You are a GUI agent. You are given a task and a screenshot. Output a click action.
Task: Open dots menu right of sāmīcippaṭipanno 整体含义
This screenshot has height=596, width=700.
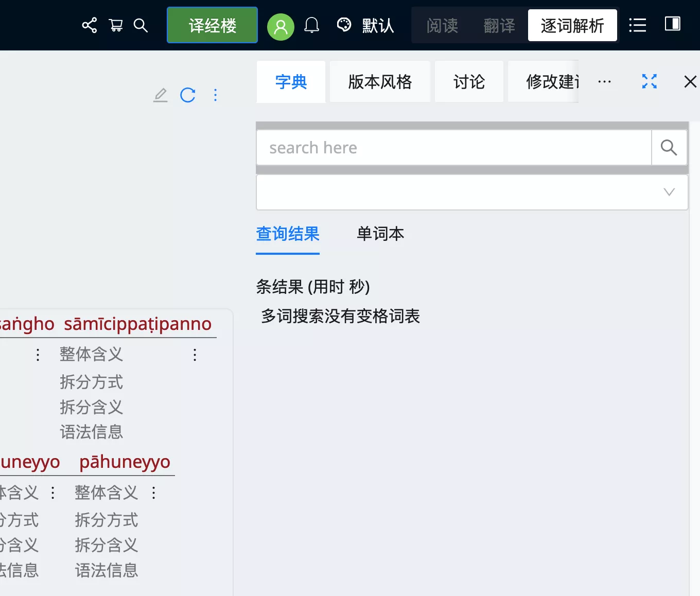[195, 355]
